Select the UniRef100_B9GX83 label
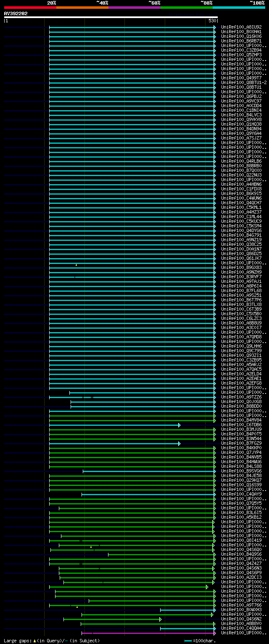This screenshot has height=644, width=269. point(241,267)
